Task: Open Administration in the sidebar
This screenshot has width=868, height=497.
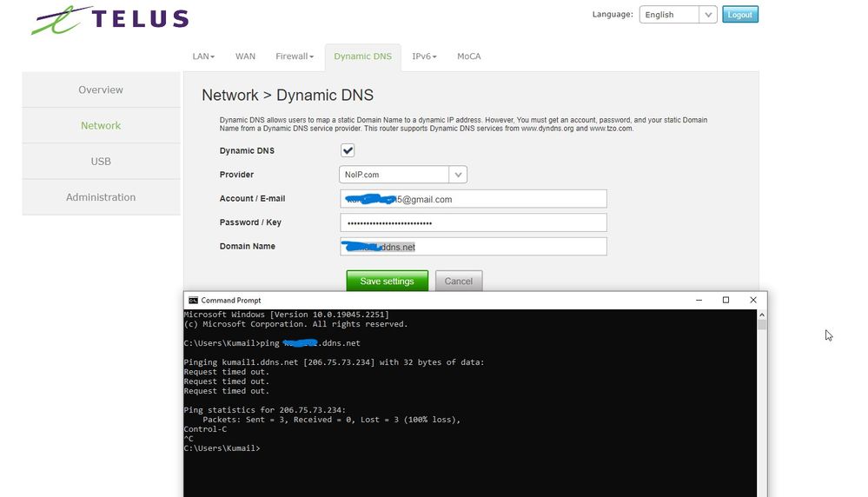Action: pyautogui.click(x=101, y=197)
